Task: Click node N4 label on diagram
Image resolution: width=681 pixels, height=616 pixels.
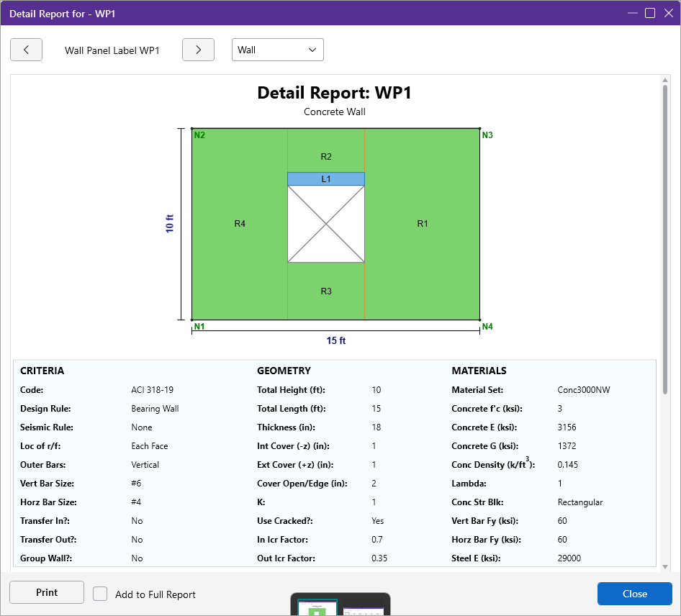Action: (487, 327)
